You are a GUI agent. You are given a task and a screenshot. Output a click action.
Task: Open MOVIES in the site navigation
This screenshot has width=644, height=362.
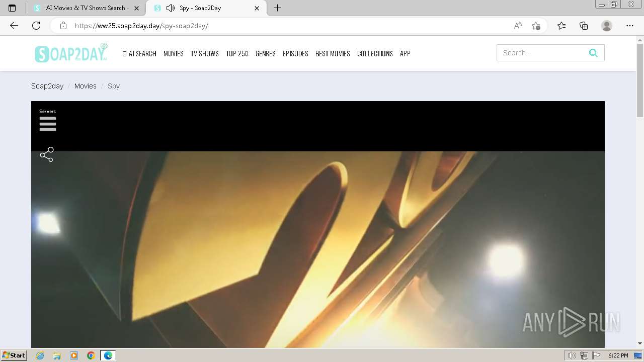click(x=174, y=53)
